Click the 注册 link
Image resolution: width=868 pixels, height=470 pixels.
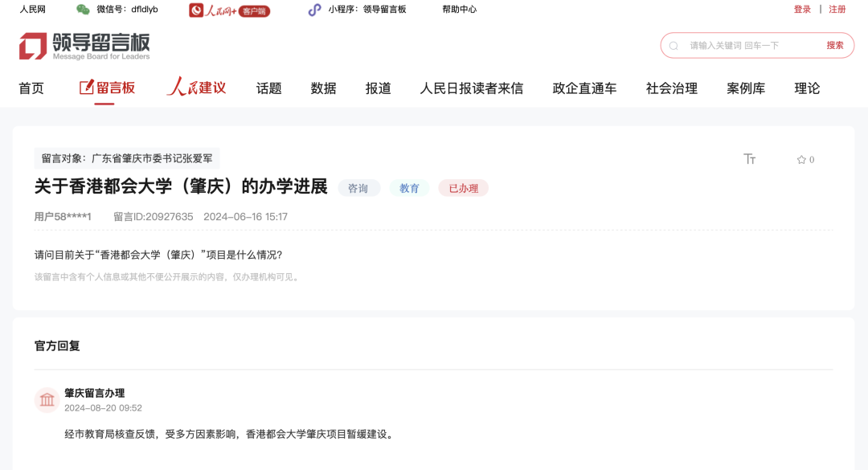pos(837,10)
